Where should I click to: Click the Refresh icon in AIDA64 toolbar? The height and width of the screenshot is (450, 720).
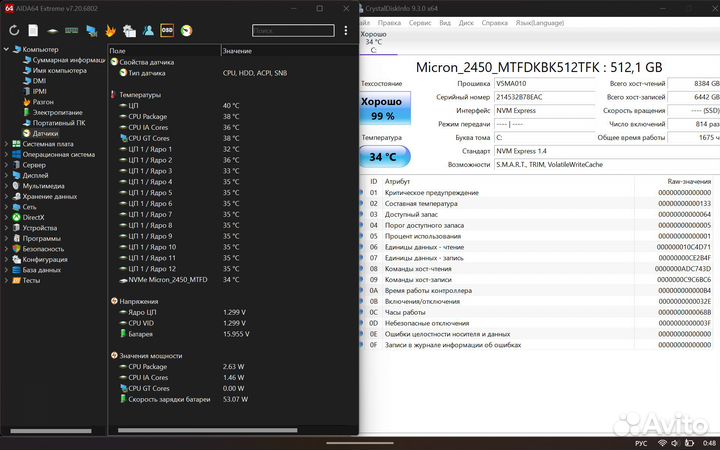click(x=14, y=30)
